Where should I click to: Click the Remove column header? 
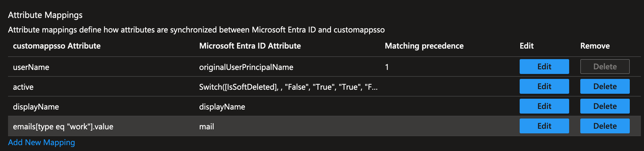[x=595, y=46]
